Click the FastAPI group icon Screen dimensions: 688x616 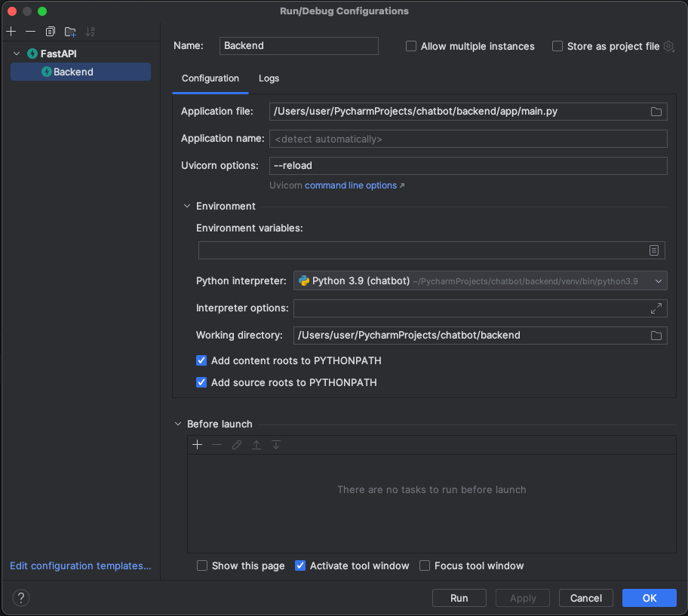tap(32, 54)
